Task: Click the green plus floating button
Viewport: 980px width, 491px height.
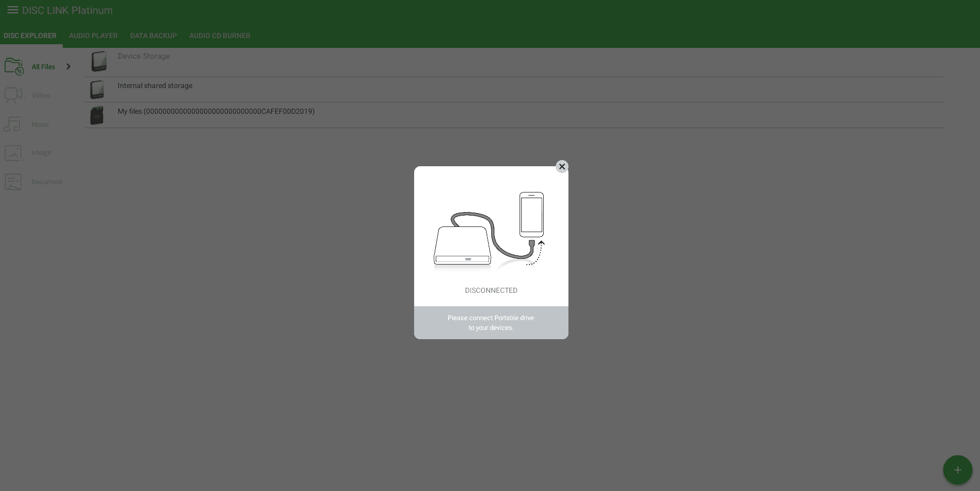Action: point(957,470)
